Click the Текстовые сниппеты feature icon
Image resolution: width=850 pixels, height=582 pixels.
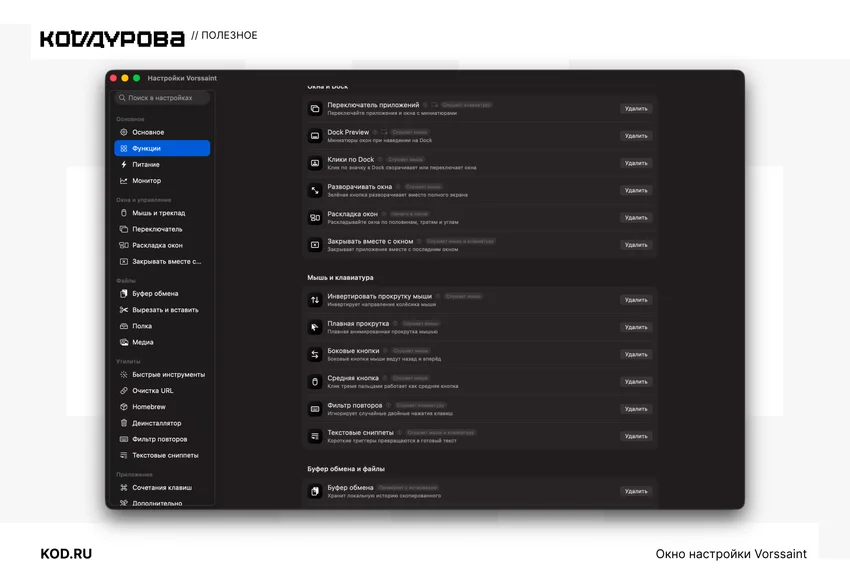[315, 436]
